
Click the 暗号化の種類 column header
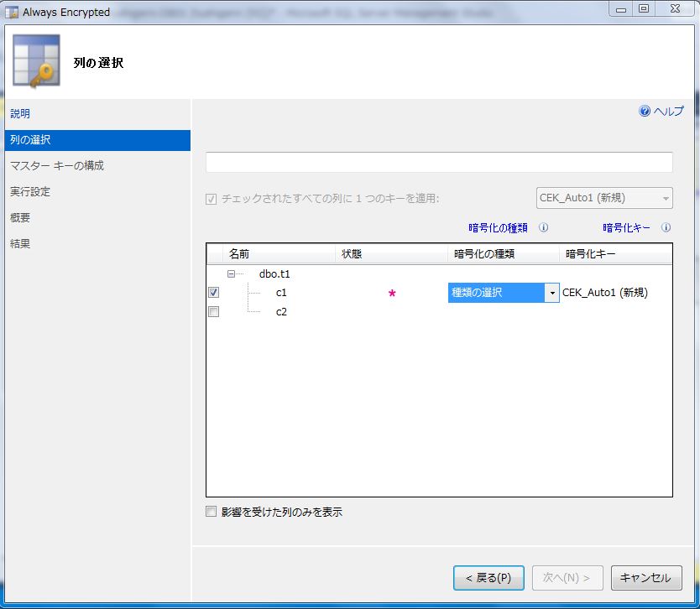504,254
